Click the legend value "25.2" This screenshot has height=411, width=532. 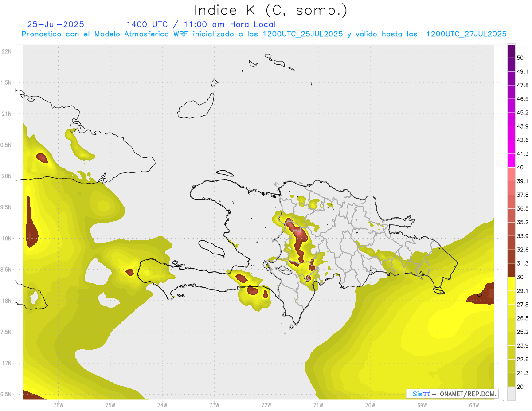(523, 332)
